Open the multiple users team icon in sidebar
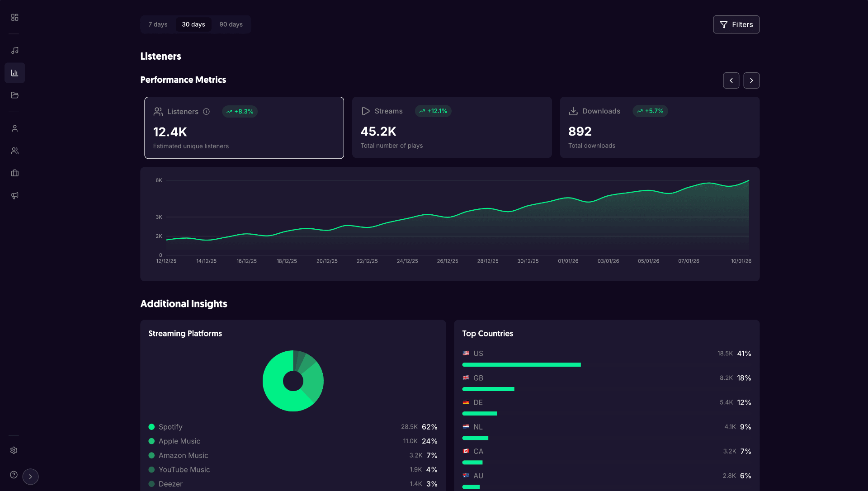 pyautogui.click(x=14, y=151)
